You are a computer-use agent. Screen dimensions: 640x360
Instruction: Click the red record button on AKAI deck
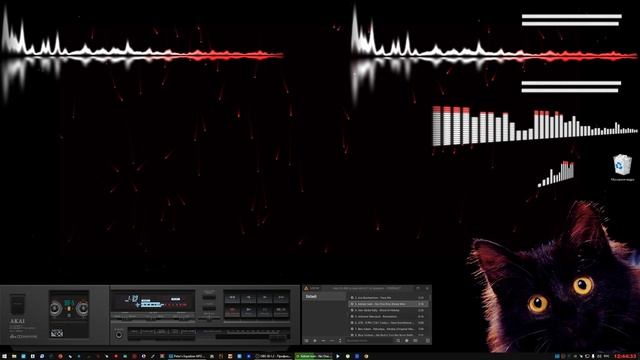[x=232, y=311]
